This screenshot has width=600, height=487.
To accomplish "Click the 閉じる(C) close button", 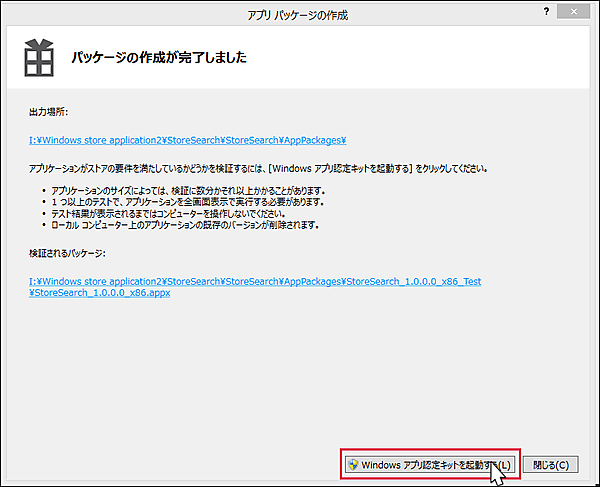I will click(551, 465).
